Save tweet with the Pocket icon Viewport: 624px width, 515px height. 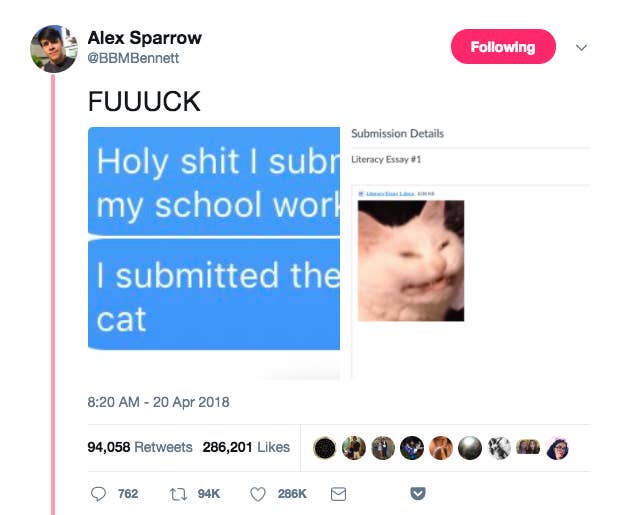coord(418,493)
